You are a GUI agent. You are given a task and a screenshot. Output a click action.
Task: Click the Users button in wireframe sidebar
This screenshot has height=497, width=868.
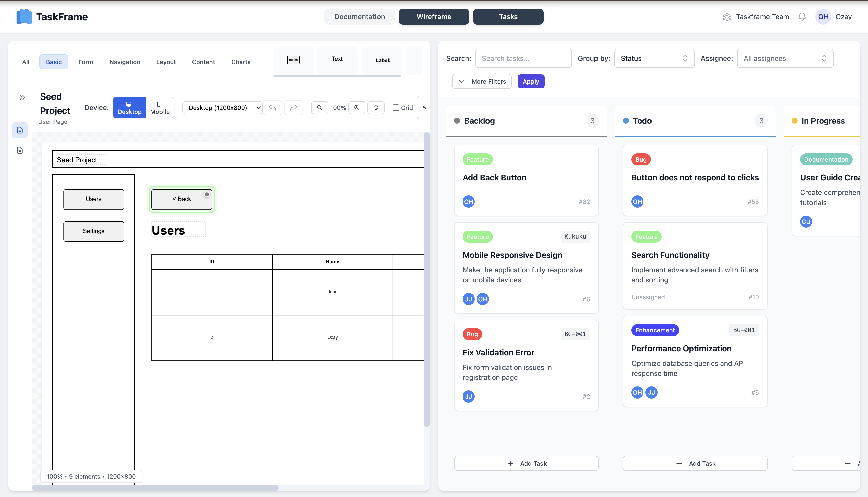(94, 199)
